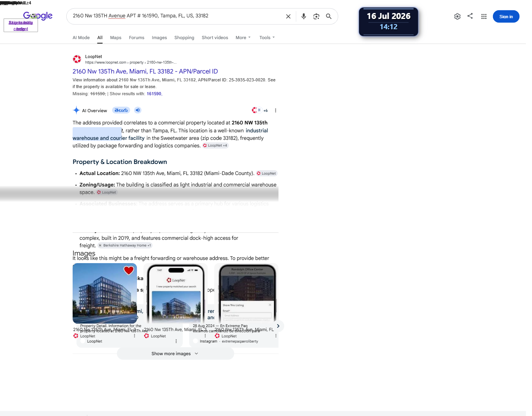Open the Berkshire Hathaway Home +1 source chip

[125, 245]
